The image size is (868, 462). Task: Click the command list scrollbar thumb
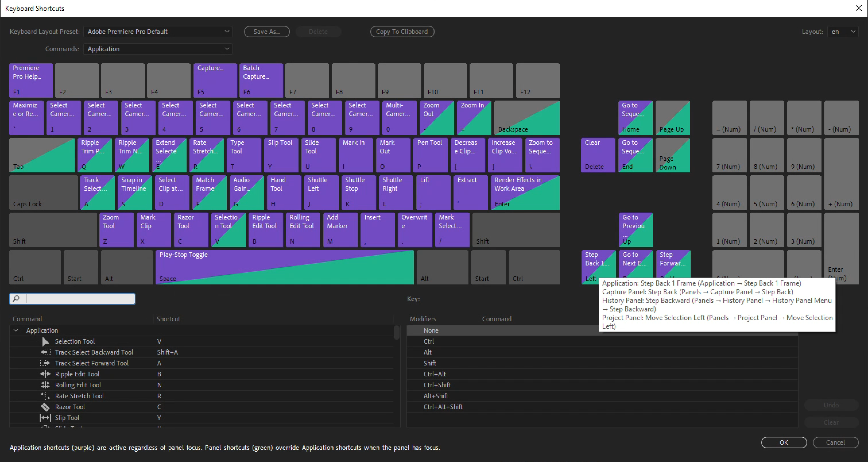[x=397, y=332]
